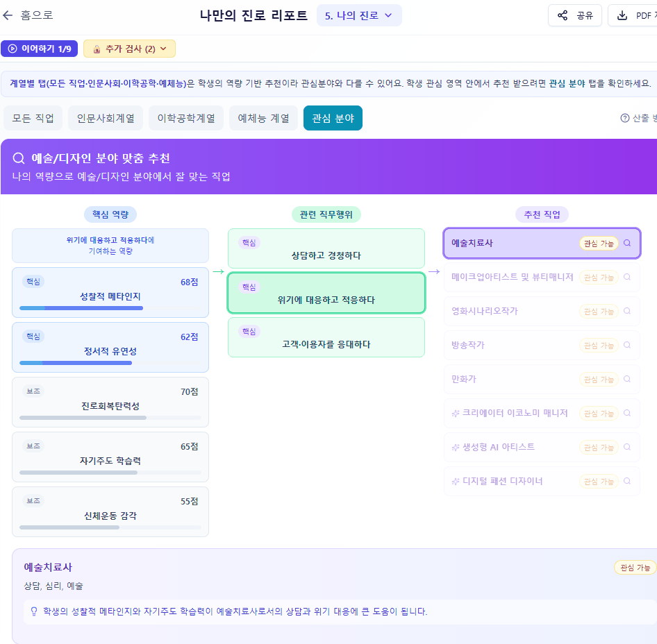Click magnifier icon on 영화시나리오작가 row

tap(627, 311)
